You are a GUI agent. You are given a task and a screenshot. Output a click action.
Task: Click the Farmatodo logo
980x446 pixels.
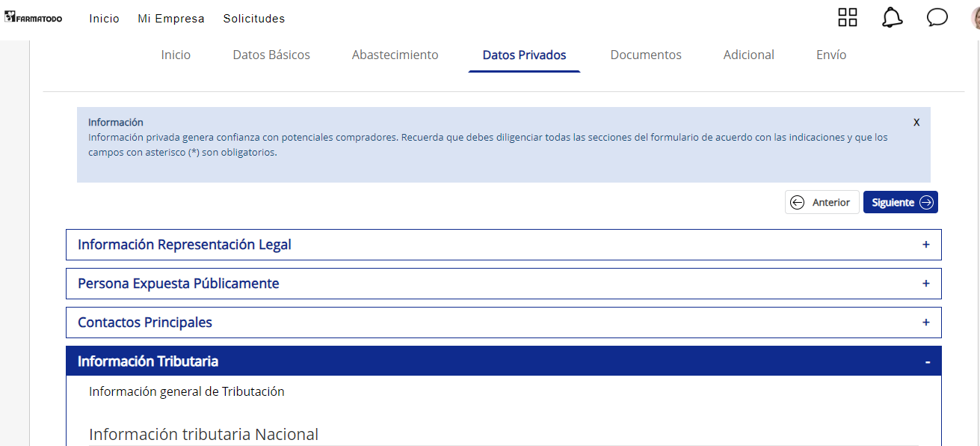point(34,18)
